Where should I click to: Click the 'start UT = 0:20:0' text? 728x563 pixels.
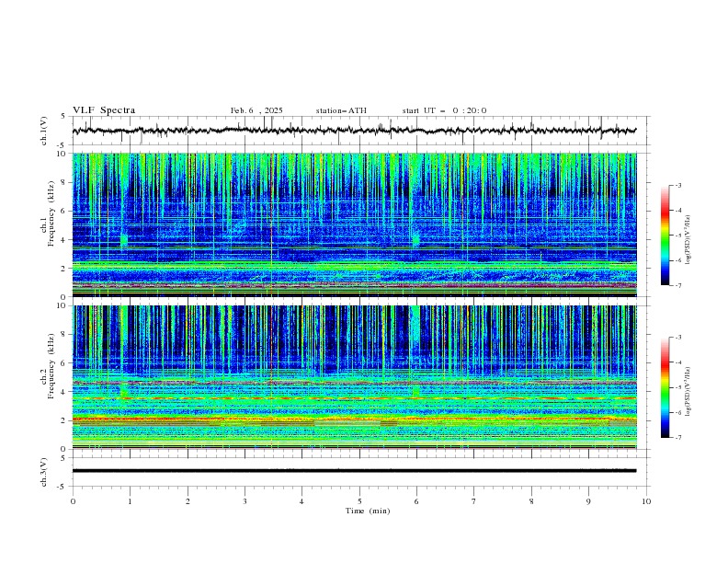click(444, 110)
